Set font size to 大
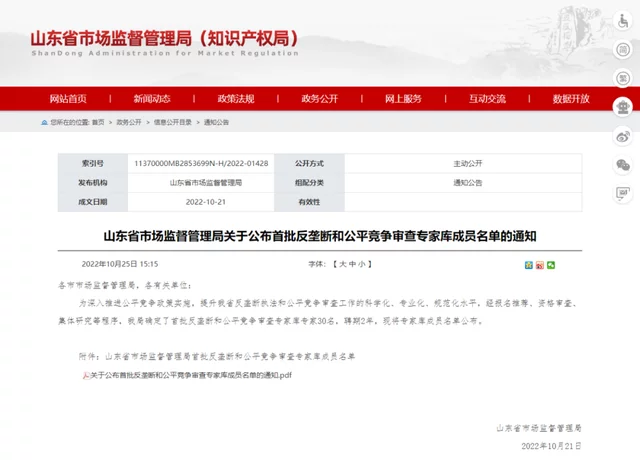 [342, 264]
